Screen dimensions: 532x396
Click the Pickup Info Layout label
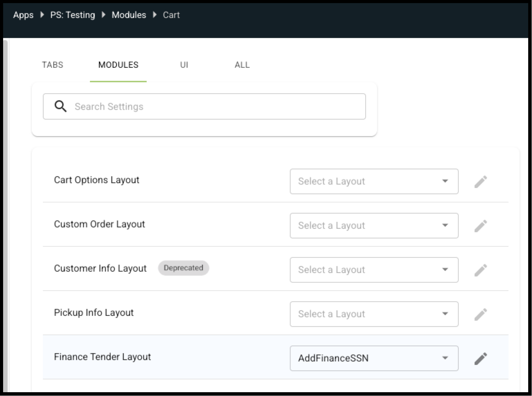pos(94,313)
